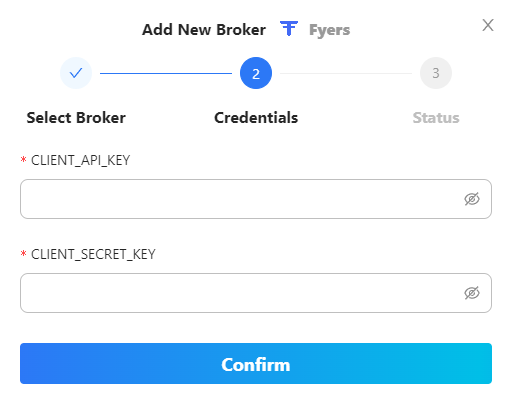Viewport: 512px width, 396px height.
Task: Close the Add New Broker dialog
Action: point(488,25)
